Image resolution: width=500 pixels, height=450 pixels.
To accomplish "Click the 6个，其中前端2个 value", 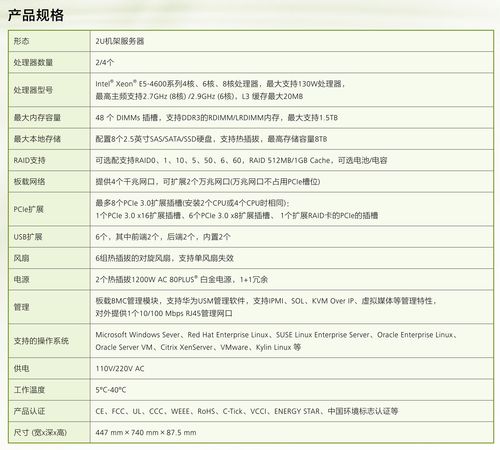I will (163, 237).
